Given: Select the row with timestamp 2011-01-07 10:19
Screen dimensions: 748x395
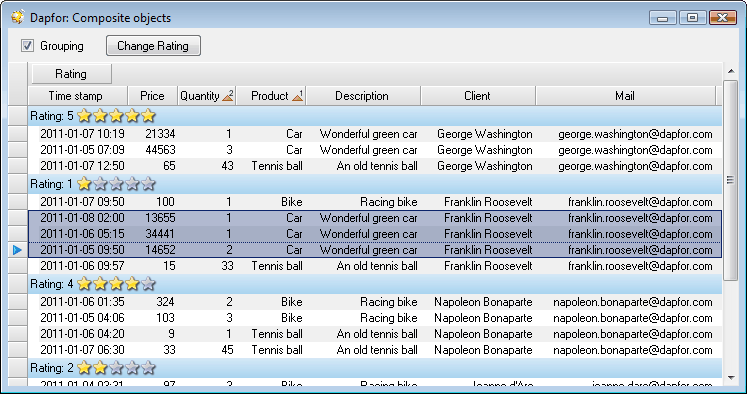Looking at the screenshot, I should pyautogui.click(x=374, y=134).
